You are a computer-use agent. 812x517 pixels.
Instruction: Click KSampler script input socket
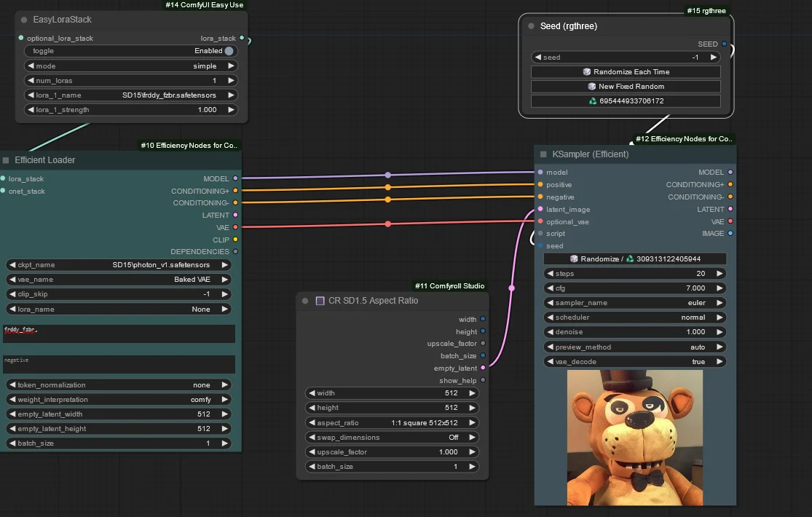[540, 233]
